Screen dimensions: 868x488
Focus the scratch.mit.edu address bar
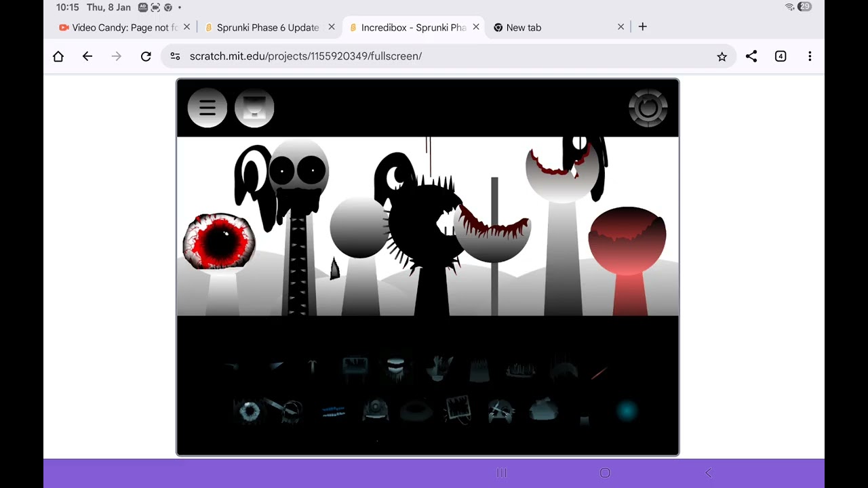pyautogui.click(x=448, y=56)
